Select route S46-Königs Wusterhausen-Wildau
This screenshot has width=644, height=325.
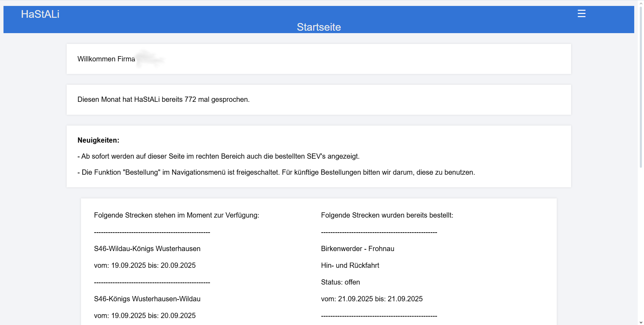click(147, 299)
